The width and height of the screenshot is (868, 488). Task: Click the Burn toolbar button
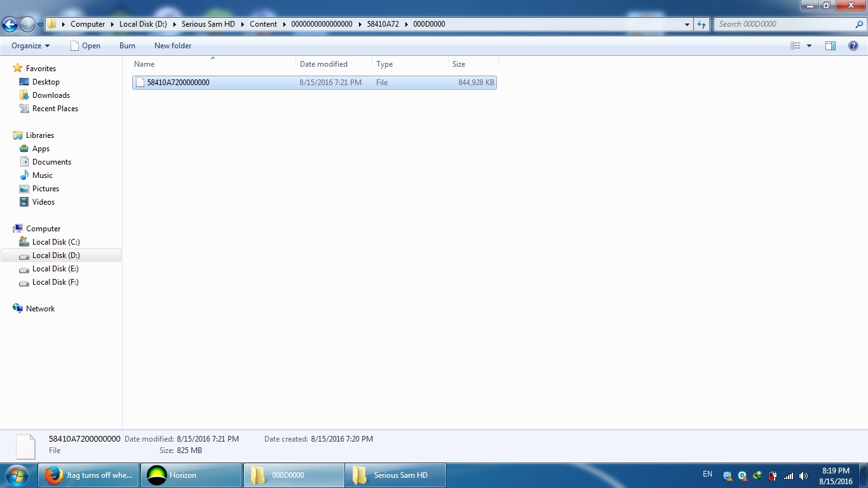coord(127,46)
